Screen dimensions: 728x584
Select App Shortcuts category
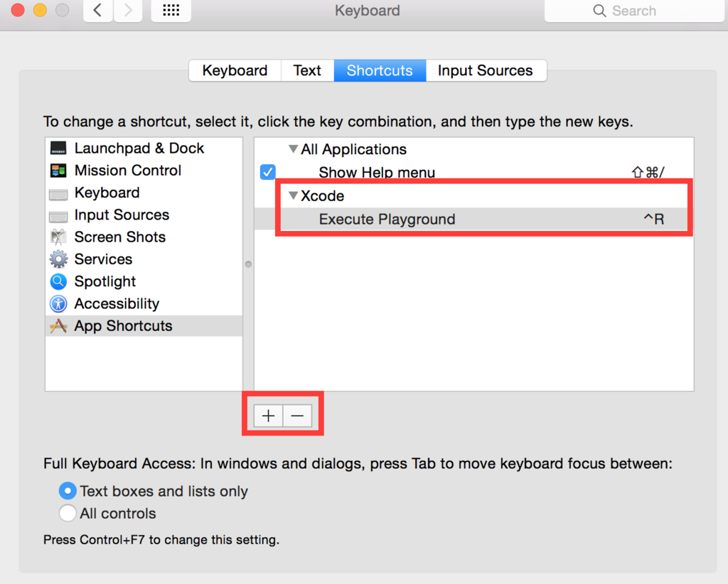(x=144, y=325)
